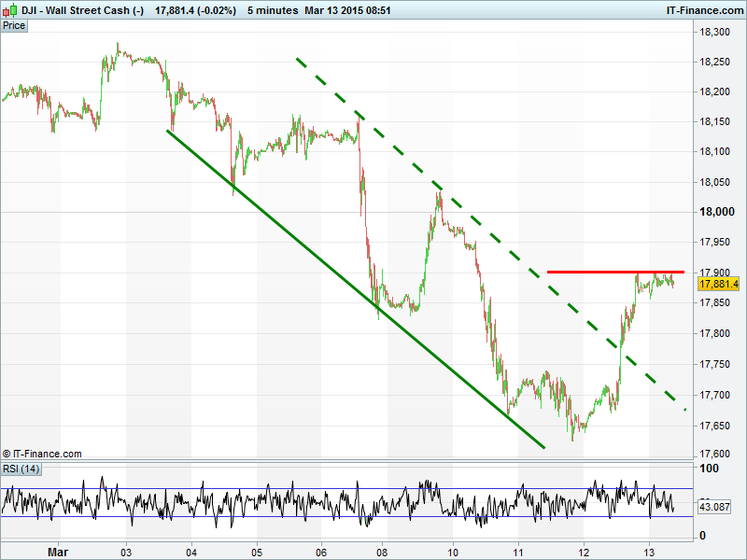Click the 17,600 level on price axis

[x=718, y=455]
